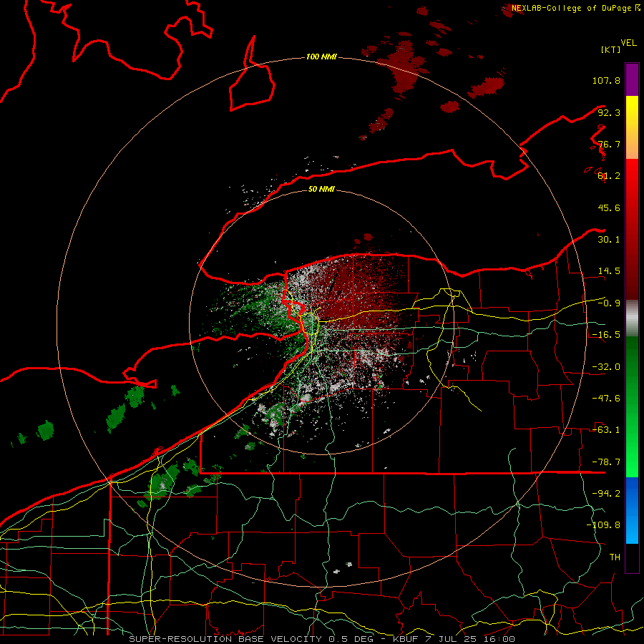Click the -63.1 legend value

tap(606, 430)
